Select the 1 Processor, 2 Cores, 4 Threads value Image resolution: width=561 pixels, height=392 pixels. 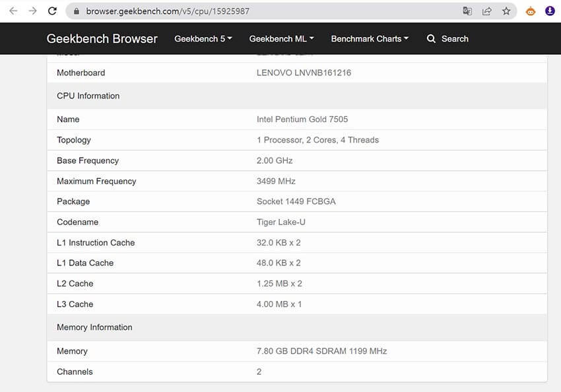coord(317,140)
